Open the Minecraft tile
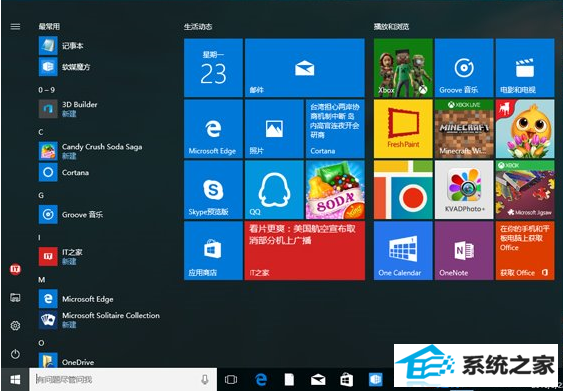Viewport: 563px width, 392px height. (464, 129)
